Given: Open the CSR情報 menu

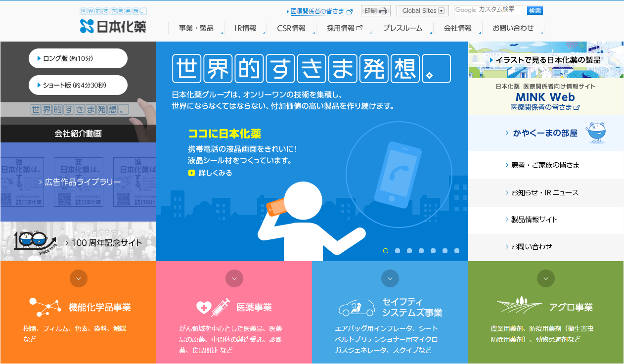Looking at the screenshot, I should pyautogui.click(x=291, y=28).
